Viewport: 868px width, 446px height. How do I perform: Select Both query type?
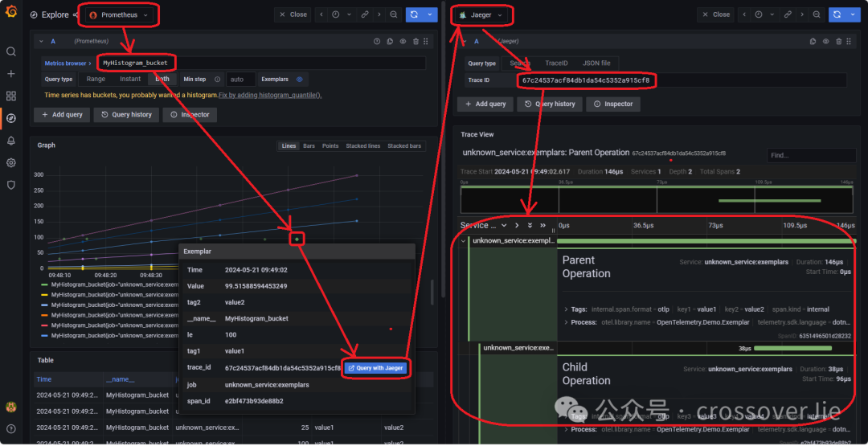[162, 79]
